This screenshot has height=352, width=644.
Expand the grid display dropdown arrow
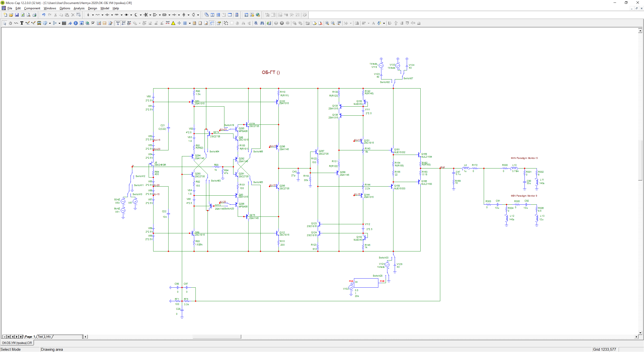(190, 23)
